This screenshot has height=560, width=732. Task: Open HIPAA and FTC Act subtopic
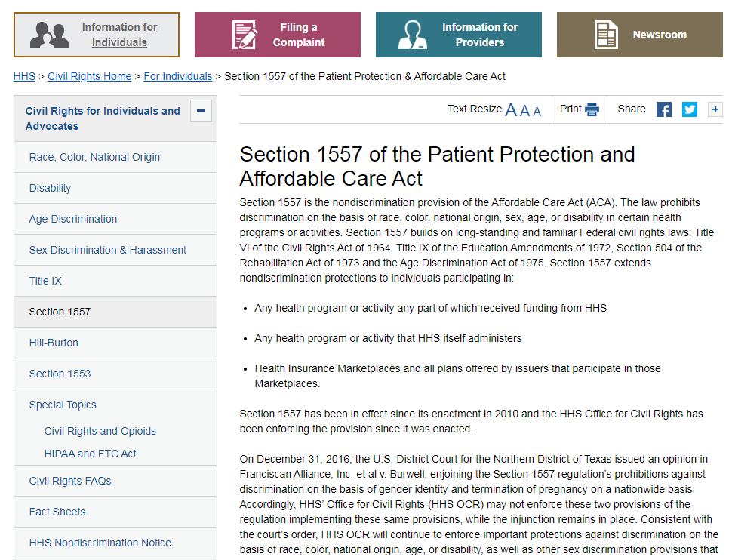click(91, 454)
